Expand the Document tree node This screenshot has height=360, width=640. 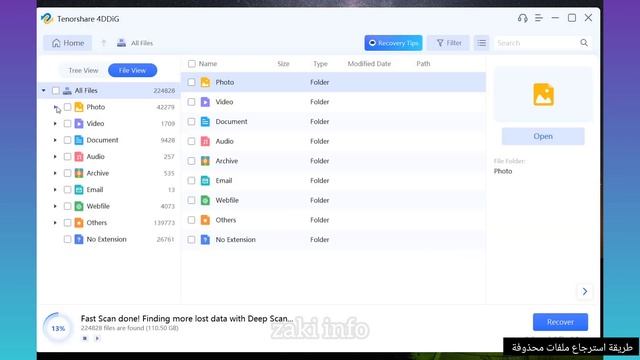pos(55,140)
